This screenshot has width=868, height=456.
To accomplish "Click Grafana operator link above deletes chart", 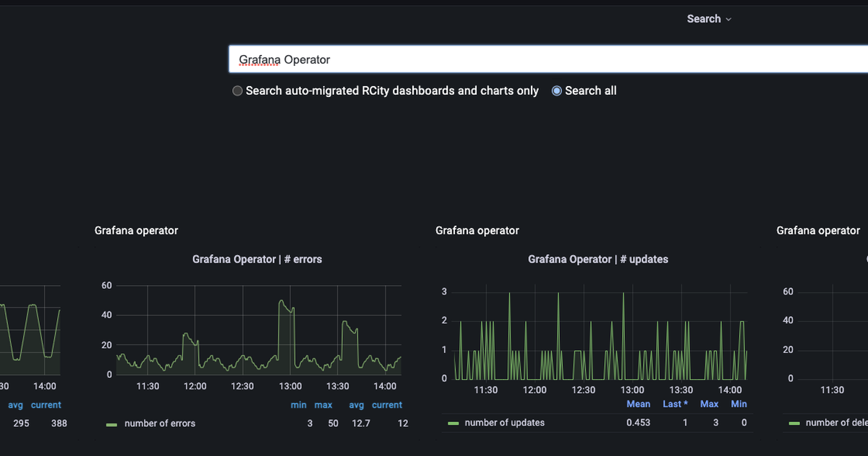I will (x=818, y=230).
